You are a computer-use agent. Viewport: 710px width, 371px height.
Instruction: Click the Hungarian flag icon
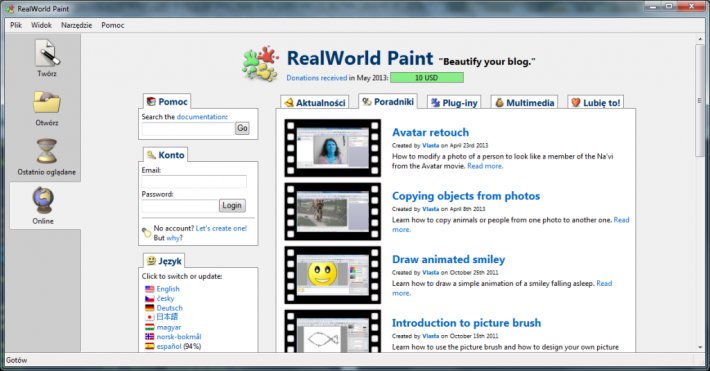149,327
